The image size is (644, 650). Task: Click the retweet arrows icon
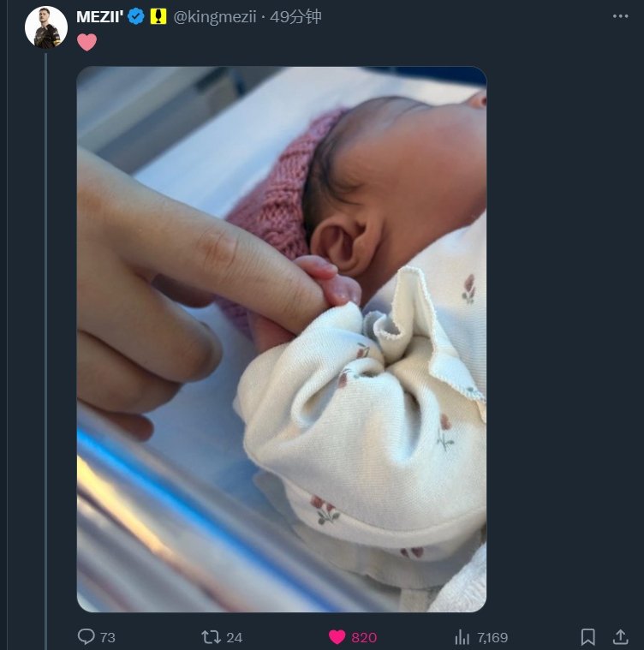(211, 637)
